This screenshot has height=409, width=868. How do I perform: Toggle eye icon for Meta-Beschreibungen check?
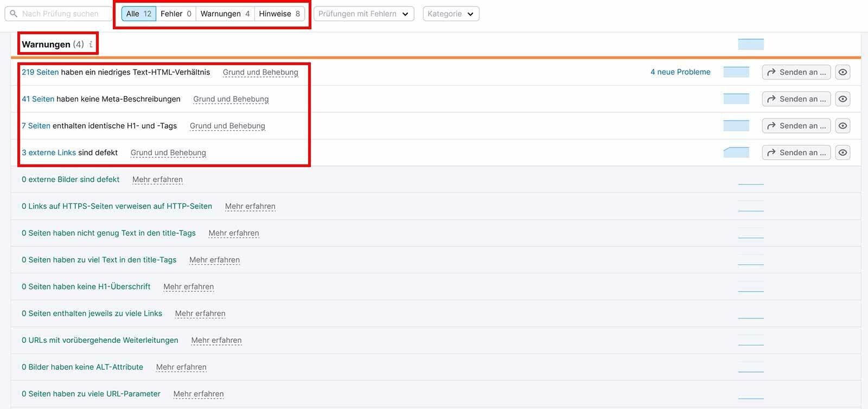click(x=843, y=99)
